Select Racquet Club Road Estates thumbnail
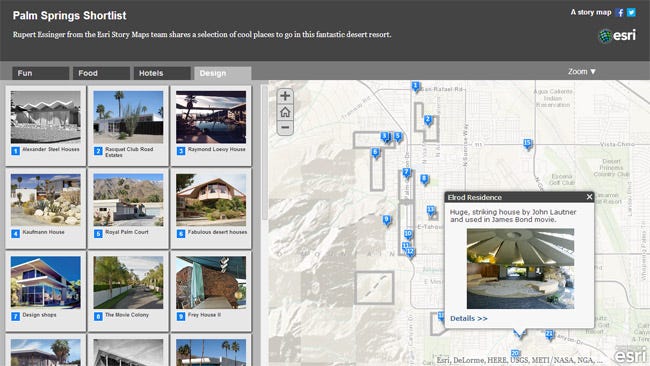Viewport: 650px width, 366px height. pyautogui.click(x=128, y=117)
